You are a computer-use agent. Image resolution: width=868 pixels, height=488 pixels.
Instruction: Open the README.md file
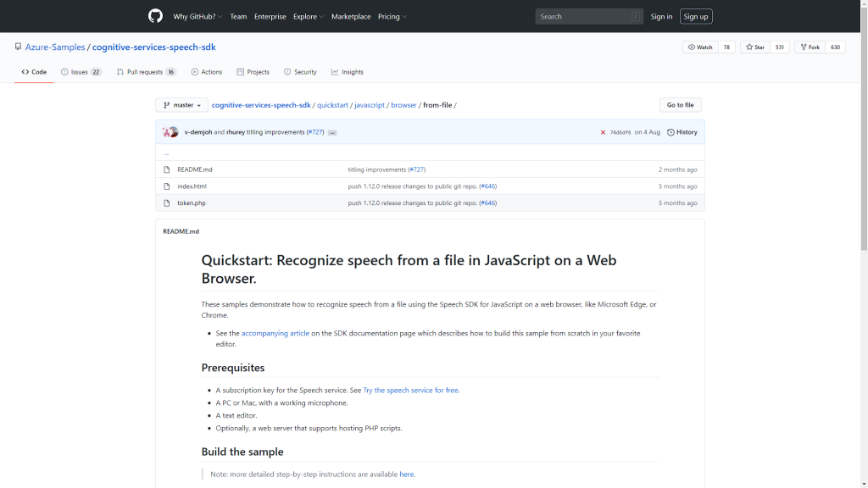point(195,169)
